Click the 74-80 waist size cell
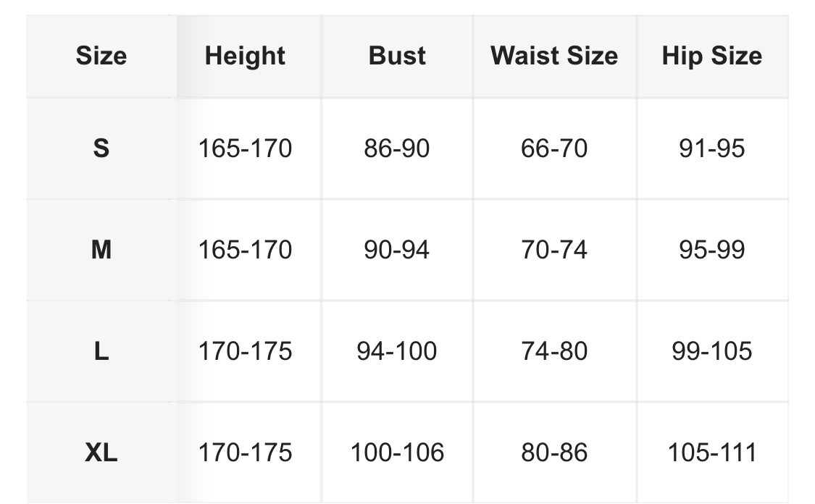The image size is (815, 504). pyautogui.click(x=554, y=351)
